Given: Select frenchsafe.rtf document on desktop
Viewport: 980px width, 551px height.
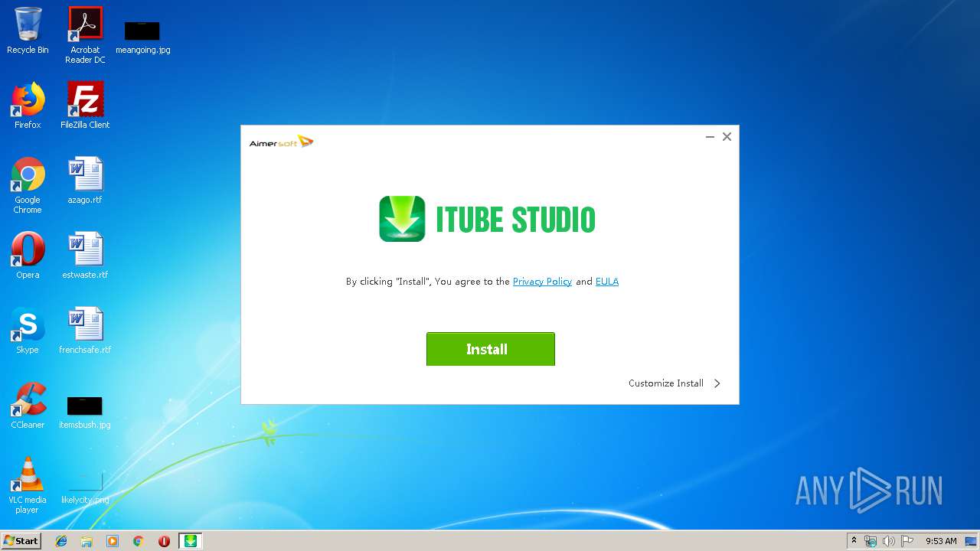Looking at the screenshot, I should 85,331.
